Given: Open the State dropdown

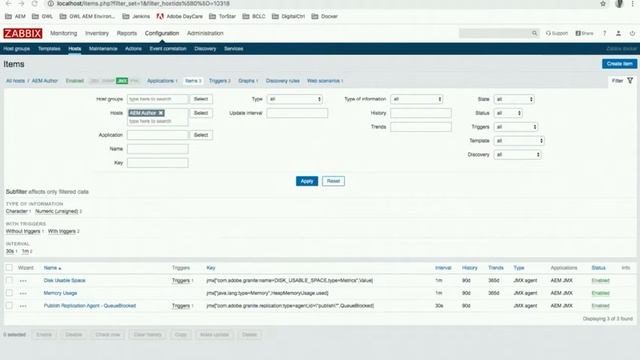Looking at the screenshot, I should (x=514, y=99).
